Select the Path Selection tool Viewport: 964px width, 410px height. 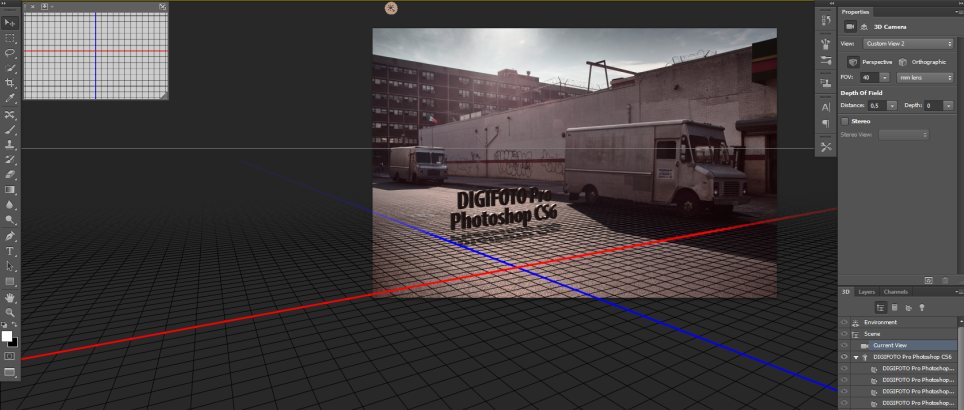tap(10, 266)
